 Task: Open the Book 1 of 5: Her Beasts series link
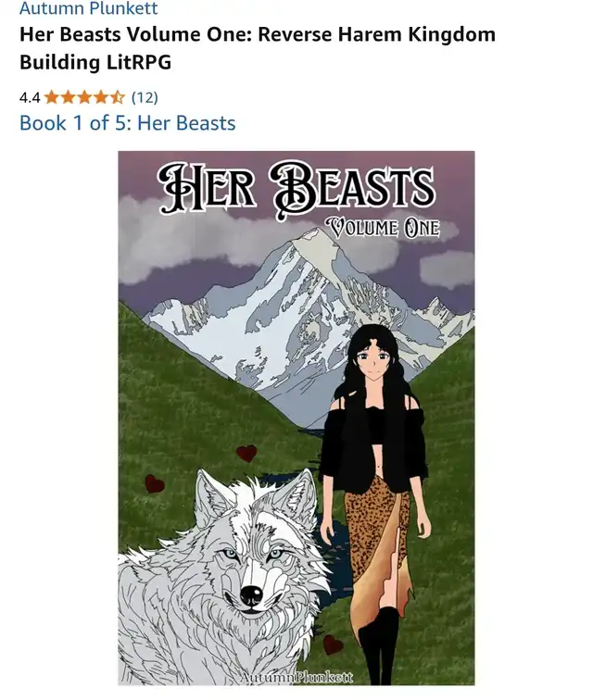(127, 123)
